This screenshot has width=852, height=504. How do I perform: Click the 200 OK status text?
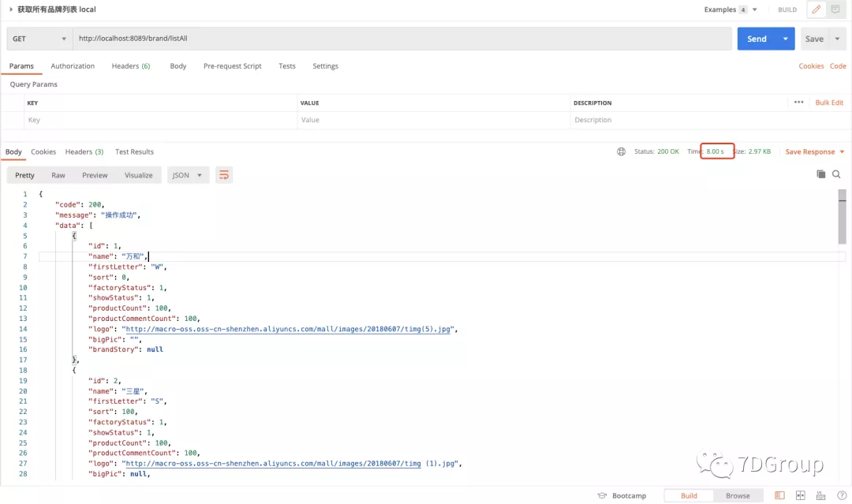coord(668,151)
